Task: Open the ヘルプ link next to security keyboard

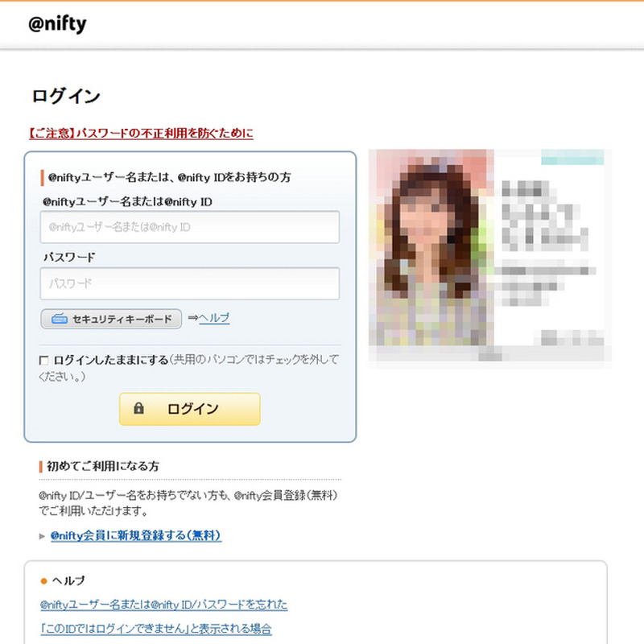Action: coord(214,318)
